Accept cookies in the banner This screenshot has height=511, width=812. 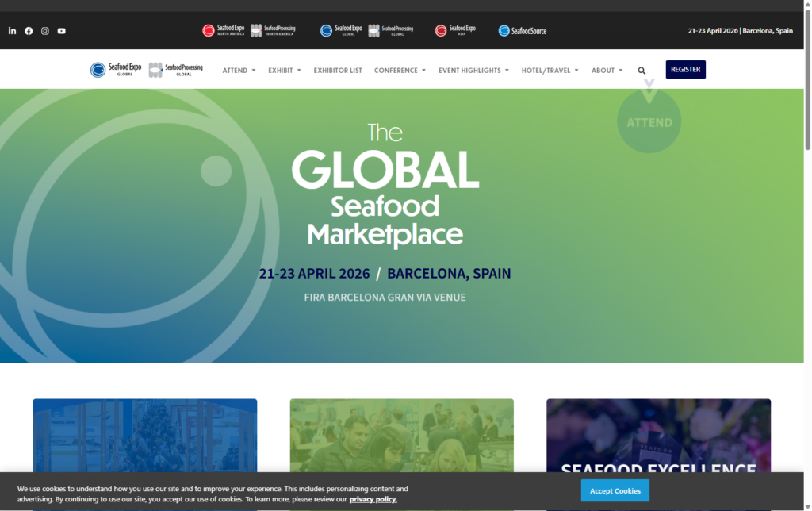click(615, 490)
